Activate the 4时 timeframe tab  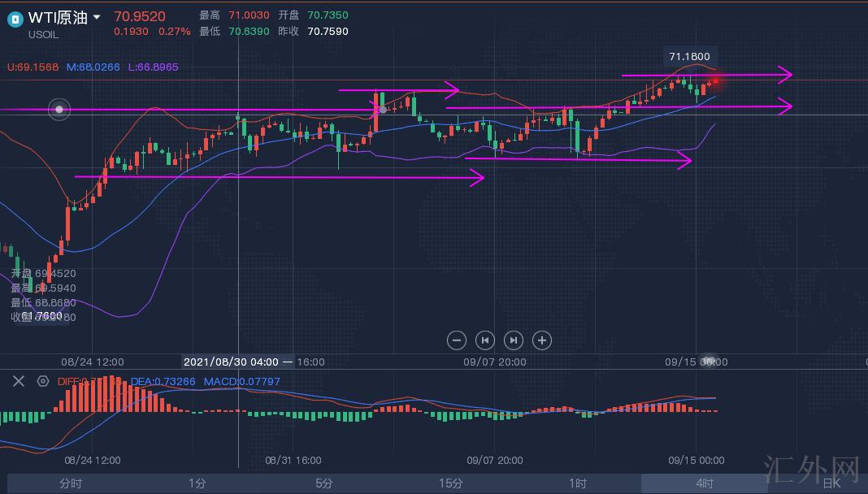[x=704, y=483]
